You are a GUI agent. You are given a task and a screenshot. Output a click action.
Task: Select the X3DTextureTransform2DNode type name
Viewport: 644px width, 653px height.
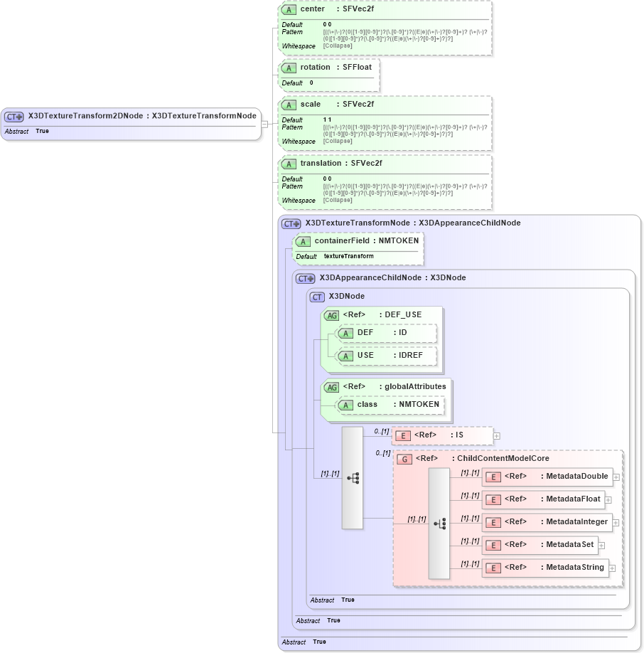[x=86, y=116]
